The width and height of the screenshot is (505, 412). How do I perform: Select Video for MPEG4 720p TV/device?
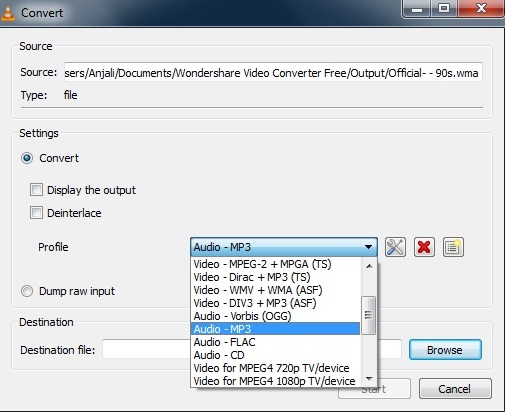(276, 368)
